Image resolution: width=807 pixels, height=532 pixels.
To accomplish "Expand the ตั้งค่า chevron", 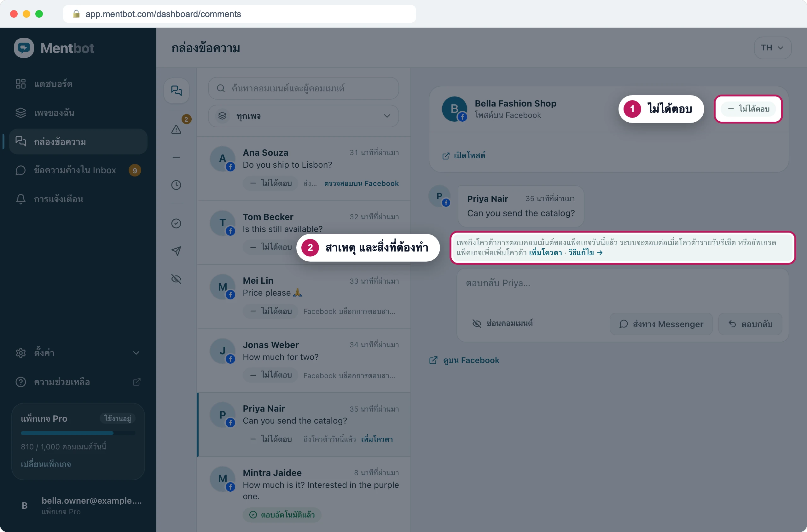I will point(136,353).
